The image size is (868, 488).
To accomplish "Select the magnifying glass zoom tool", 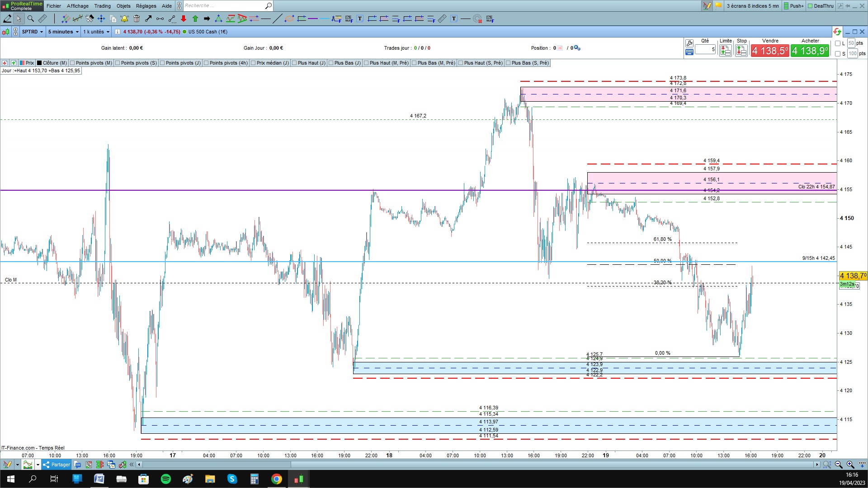I will 31,19.
